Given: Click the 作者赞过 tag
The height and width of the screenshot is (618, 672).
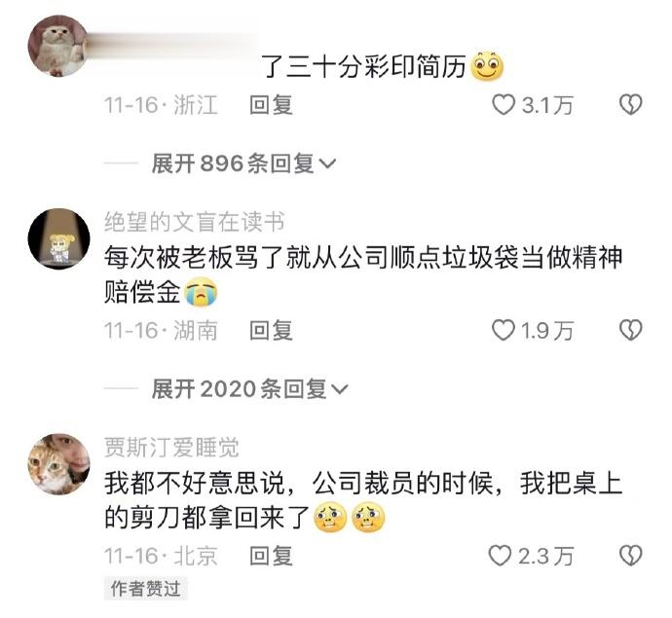Looking at the screenshot, I should [146, 589].
